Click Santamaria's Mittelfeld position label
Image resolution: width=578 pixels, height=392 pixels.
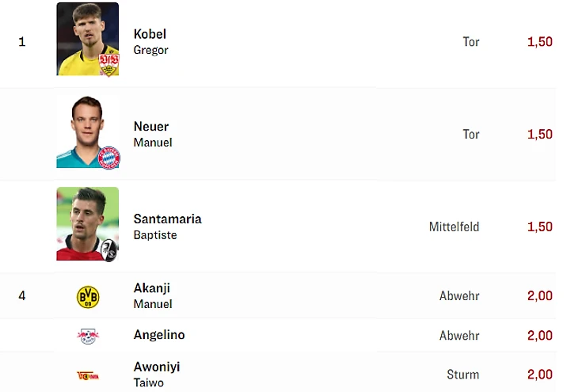click(x=454, y=227)
